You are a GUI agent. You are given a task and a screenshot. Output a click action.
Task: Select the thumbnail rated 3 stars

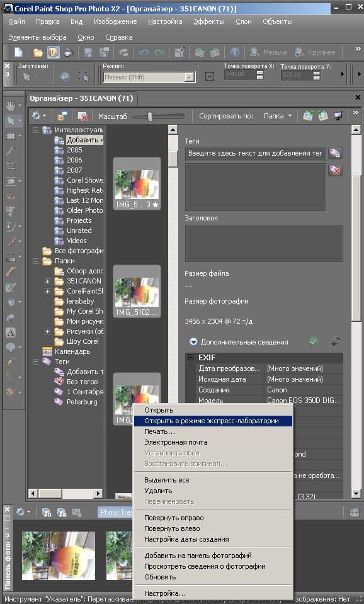(137, 184)
